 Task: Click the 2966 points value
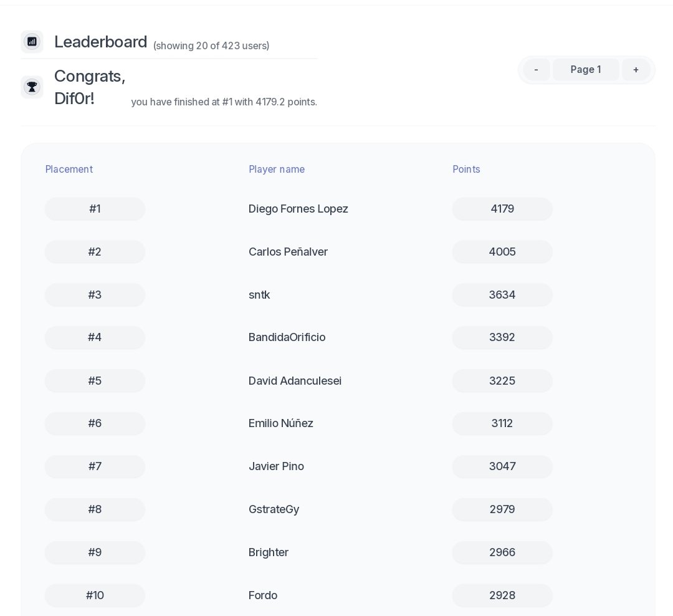[x=502, y=552]
